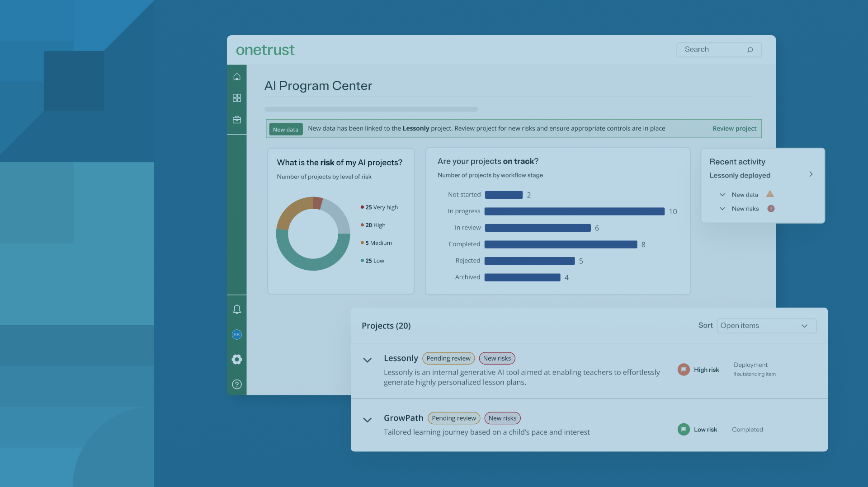
Task: Click the High risk flag icon for Lessonly
Action: (x=684, y=370)
